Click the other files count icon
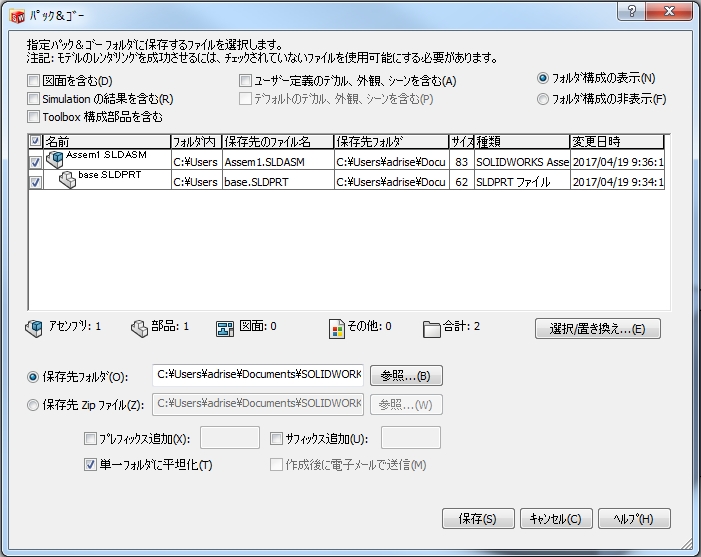The width and height of the screenshot is (701, 557). coord(337,327)
